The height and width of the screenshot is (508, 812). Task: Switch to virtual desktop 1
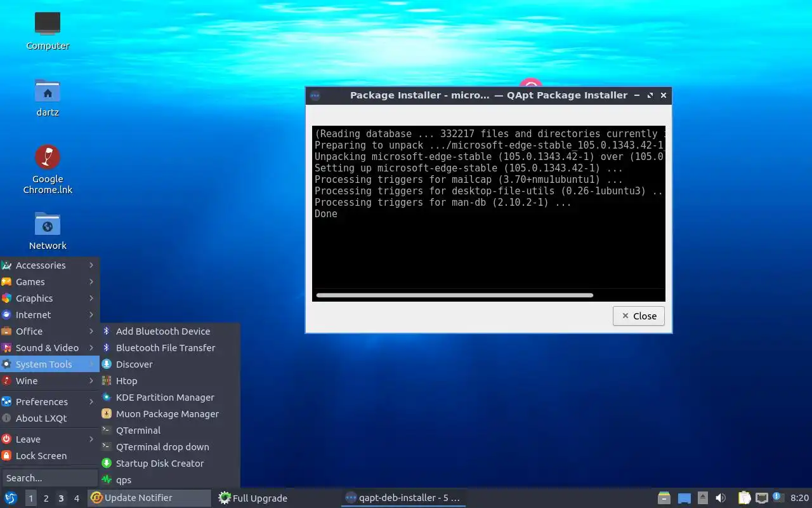point(30,498)
